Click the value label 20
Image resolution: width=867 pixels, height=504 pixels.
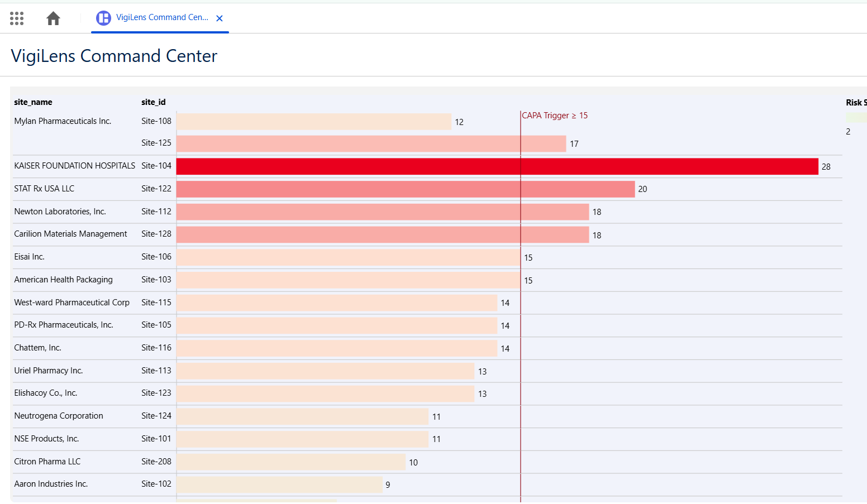pos(642,189)
